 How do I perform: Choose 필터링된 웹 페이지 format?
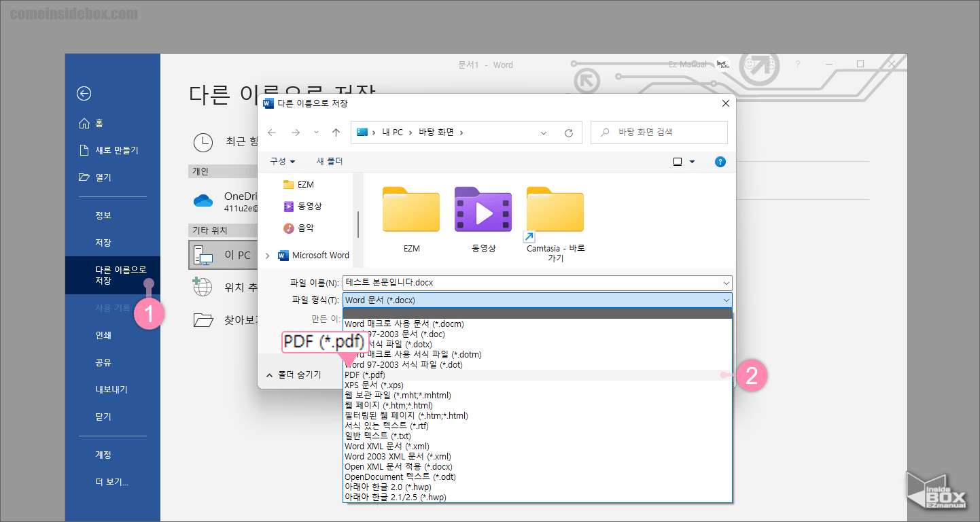538,416
